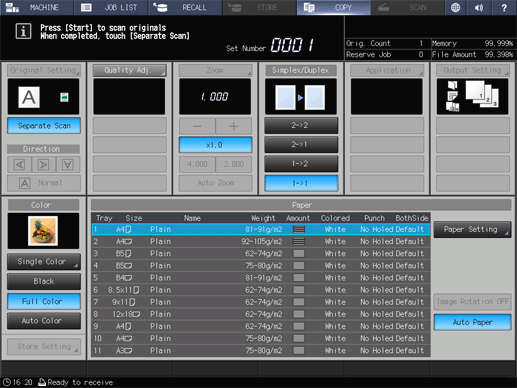
Task: Select the right-pointing direction arrow icon
Action: pos(44,165)
